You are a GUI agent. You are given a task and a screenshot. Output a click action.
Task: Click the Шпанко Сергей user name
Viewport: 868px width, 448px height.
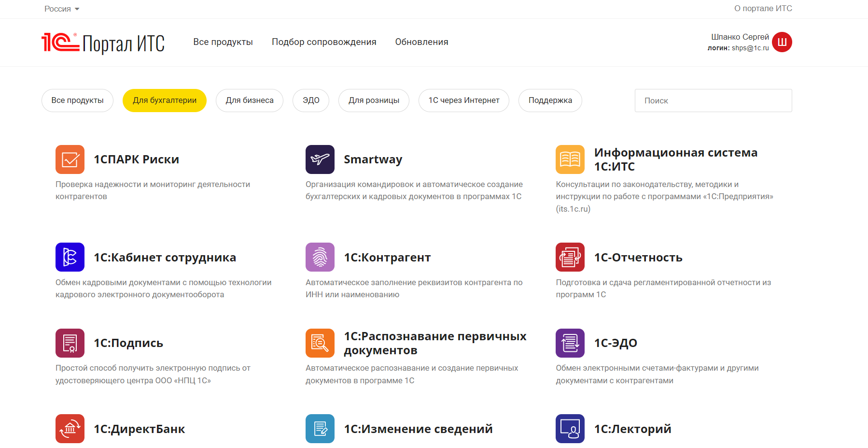[x=740, y=37]
